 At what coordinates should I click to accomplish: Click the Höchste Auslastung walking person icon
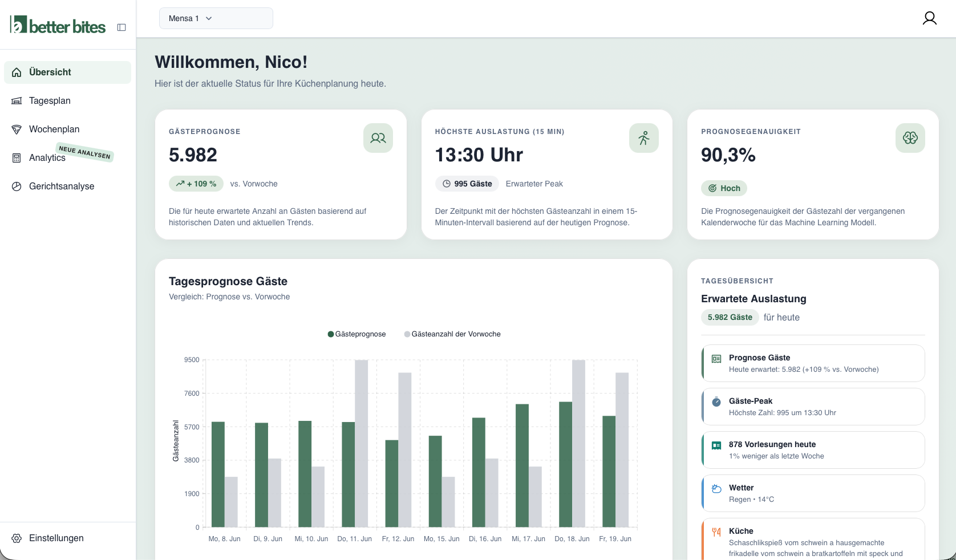point(644,138)
